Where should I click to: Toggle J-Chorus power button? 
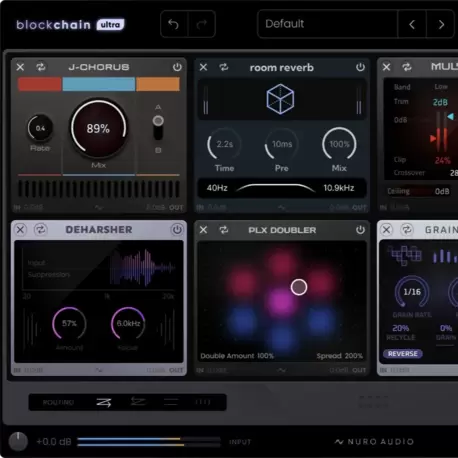pos(177,67)
